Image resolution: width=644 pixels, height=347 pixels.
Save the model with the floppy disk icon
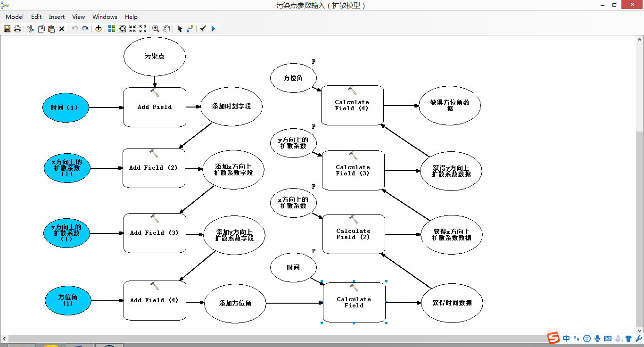point(7,29)
